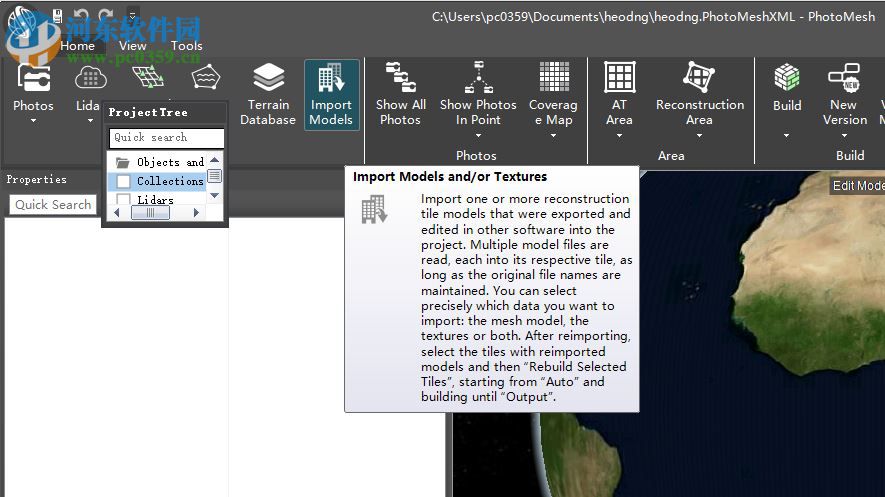This screenshot has height=497, width=885.
Task: Click the AT Area icon
Action: pyautogui.click(x=619, y=78)
